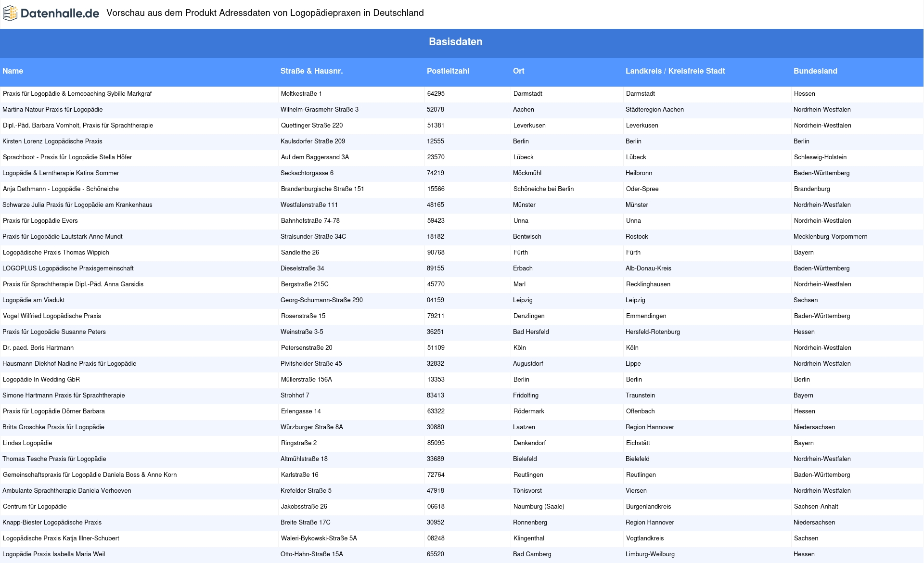Screen dimensions: 924x563
Task: Click the postal code 04159
Action: [436, 300]
